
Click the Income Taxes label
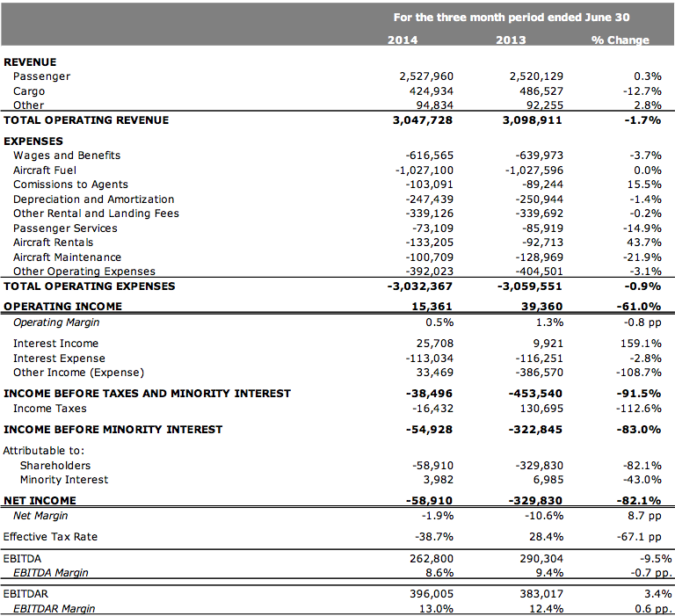click(x=49, y=409)
